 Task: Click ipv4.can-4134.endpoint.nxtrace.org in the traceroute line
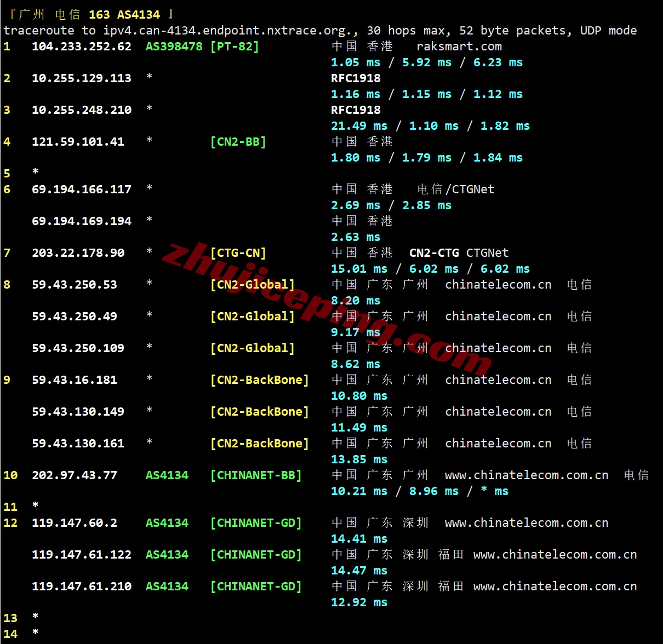[x=227, y=31]
